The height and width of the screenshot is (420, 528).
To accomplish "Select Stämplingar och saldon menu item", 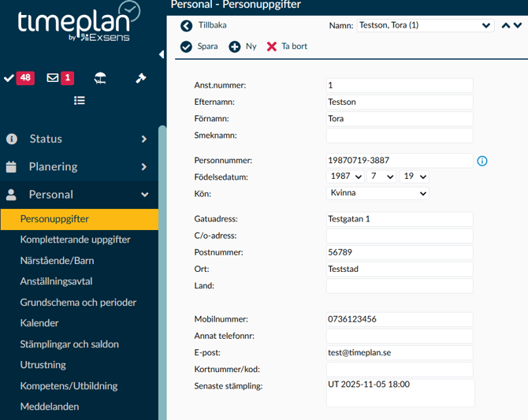I will pos(69,344).
